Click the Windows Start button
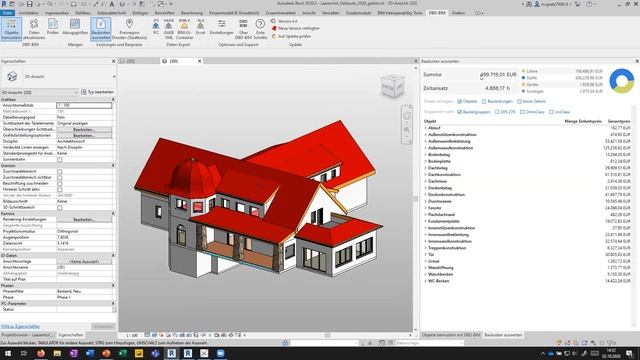Image resolution: width=640 pixels, height=360 pixels. (8, 353)
